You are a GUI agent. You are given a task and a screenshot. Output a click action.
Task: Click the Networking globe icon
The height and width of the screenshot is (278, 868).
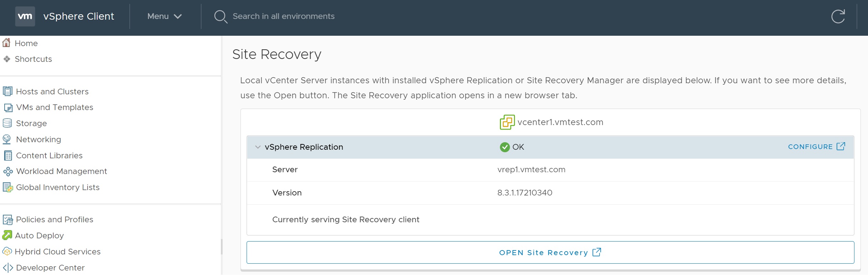[7, 139]
